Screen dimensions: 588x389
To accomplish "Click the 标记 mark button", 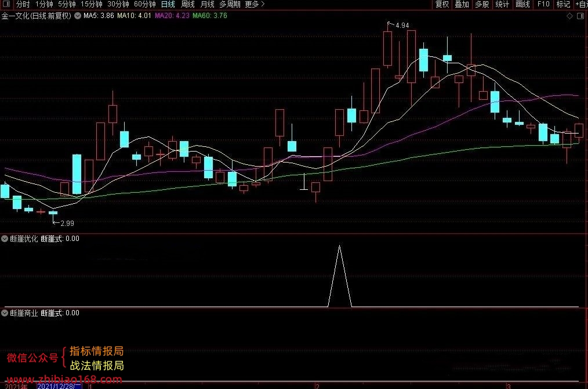I will pos(563,4).
